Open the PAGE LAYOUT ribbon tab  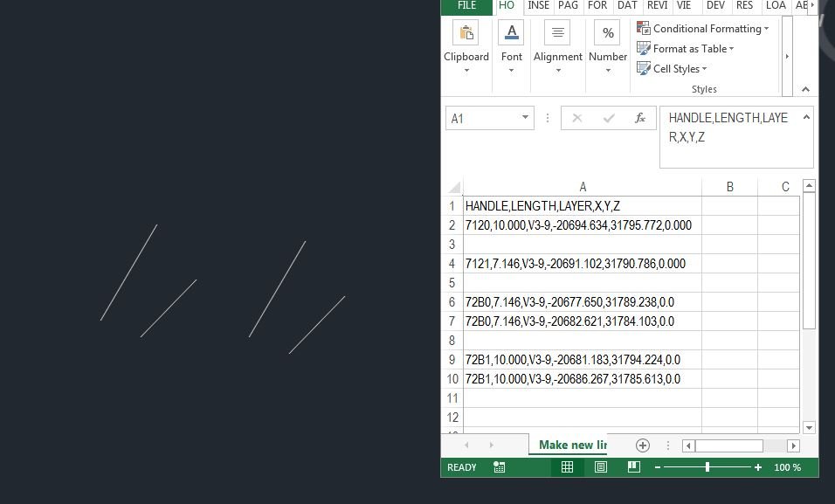click(x=568, y=6)
